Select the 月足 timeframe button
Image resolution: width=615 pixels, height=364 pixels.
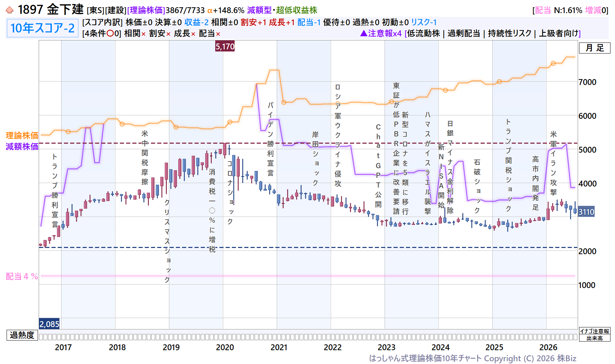coord(595,48)
